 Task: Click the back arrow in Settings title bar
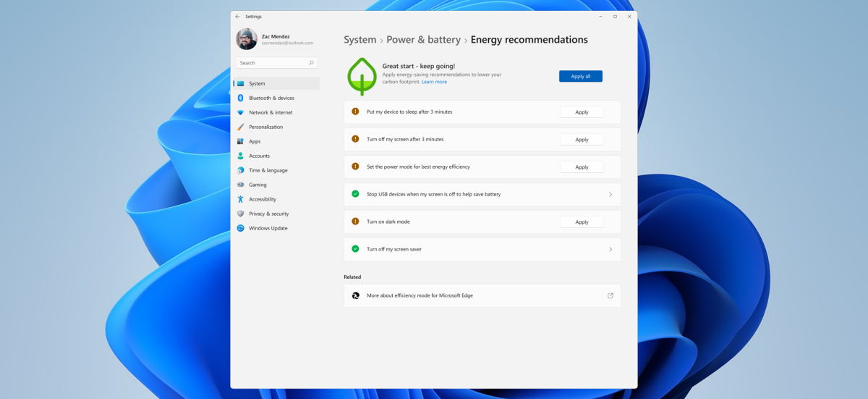pos(237,17)
